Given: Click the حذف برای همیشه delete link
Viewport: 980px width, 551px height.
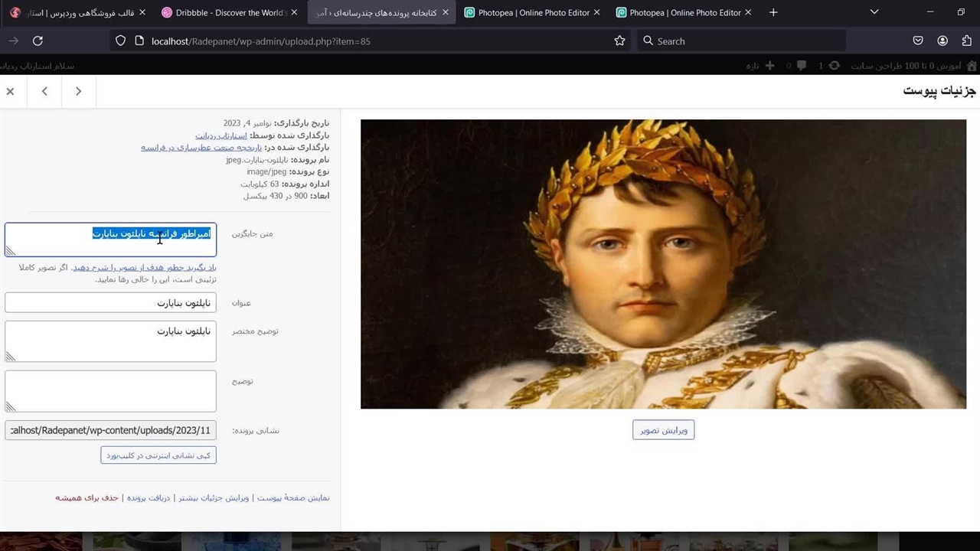Looking at the screenshot, I should 87,498.
